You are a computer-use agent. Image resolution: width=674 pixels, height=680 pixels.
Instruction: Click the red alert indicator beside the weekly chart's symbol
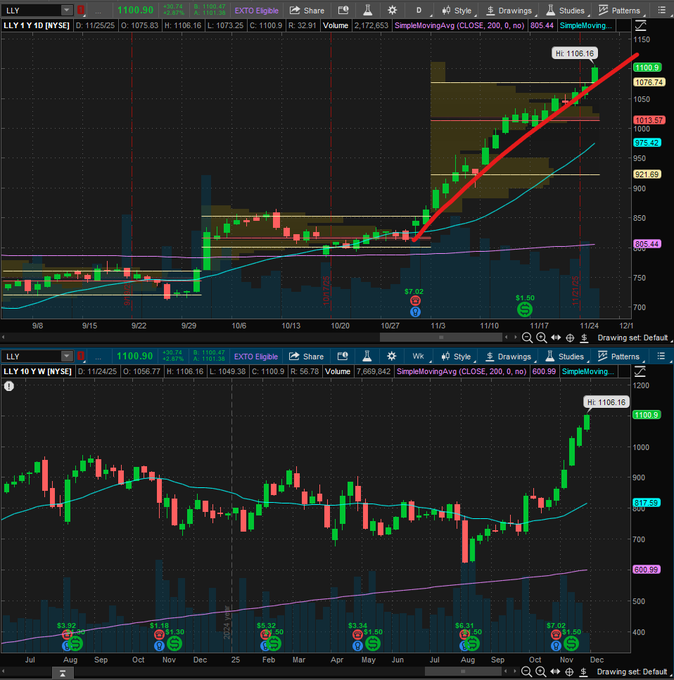pyautogui.click(x=81, y=356)
